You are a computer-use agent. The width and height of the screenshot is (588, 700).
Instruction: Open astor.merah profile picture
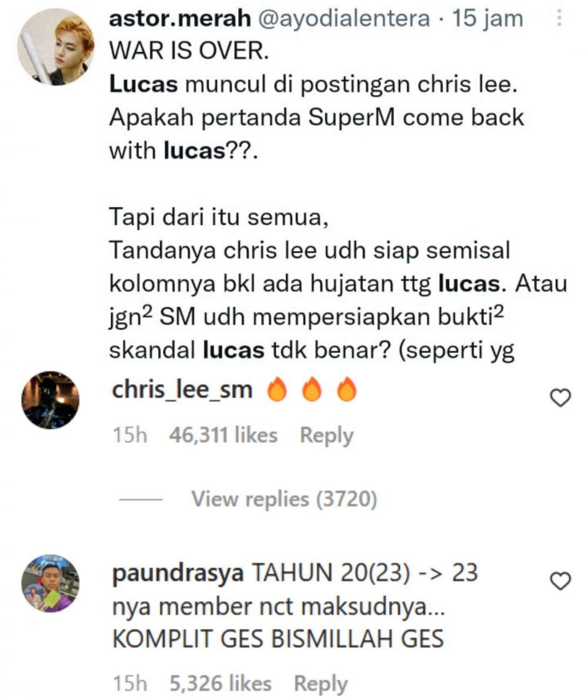click(x=56, y=46)
